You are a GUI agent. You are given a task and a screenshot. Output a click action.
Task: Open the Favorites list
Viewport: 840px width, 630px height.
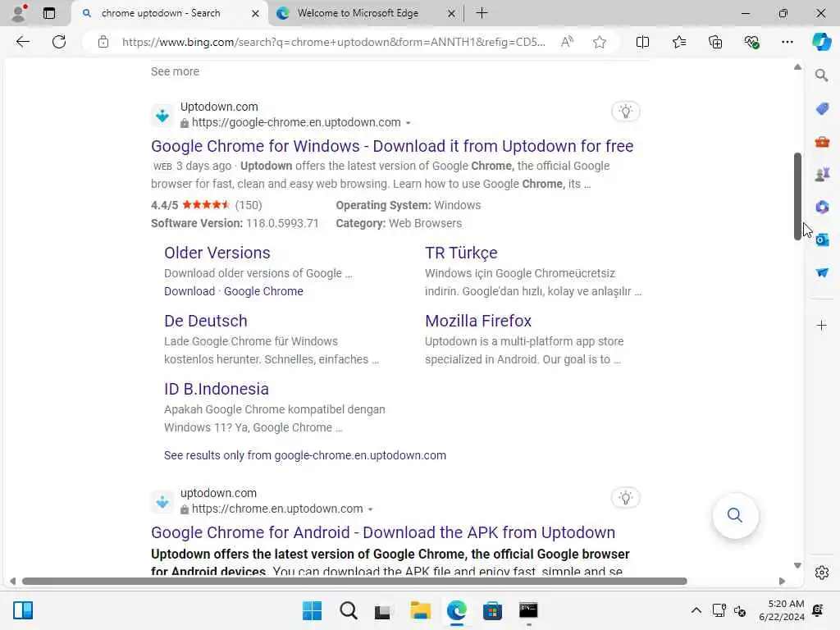click(678, 42)
